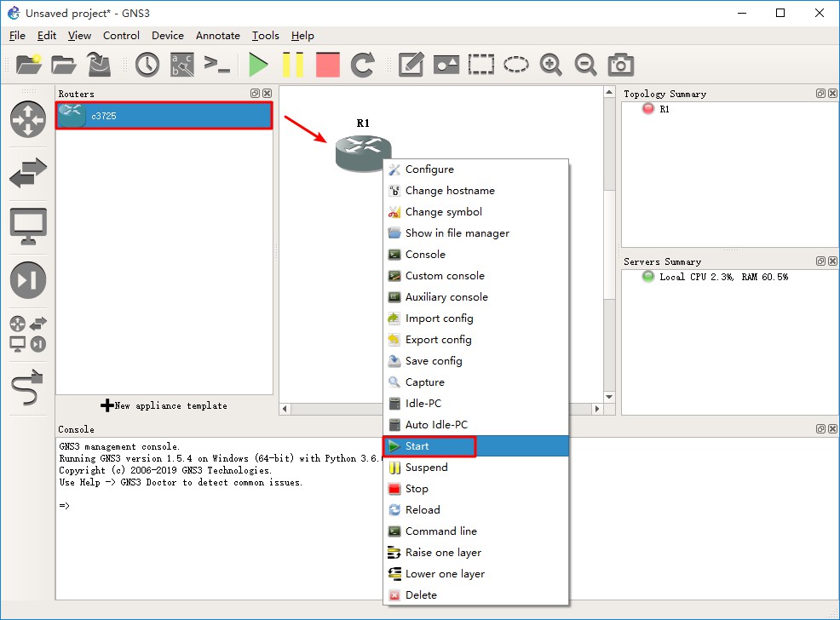Select Auto Idle-PC menu entry

click(475, 425)
